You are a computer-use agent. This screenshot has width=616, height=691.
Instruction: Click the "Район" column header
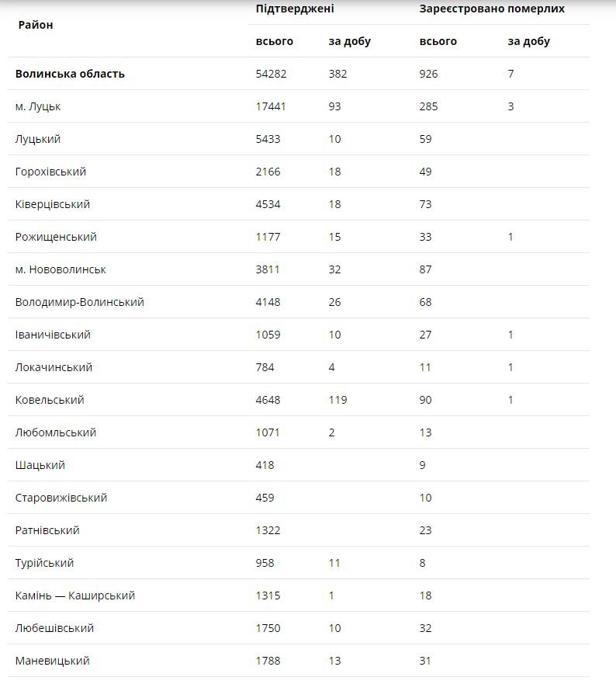(x=36, y=25)
